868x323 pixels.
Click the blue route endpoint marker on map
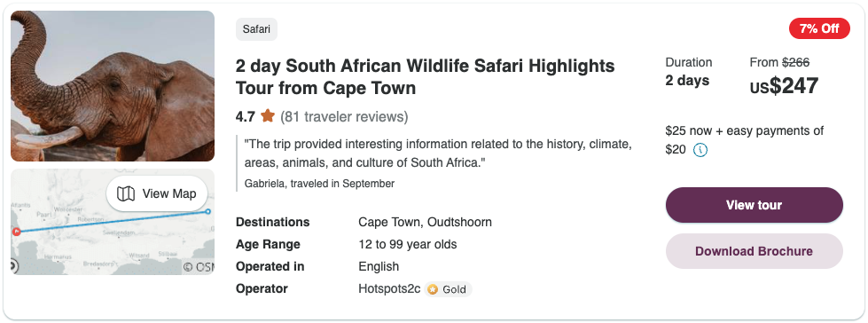coord(207,212)
